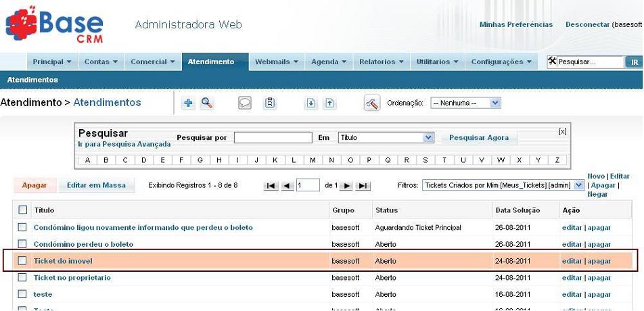Select checkbox for 'Condômino perdeu o boleto'
644x311 pixels.
click(22, 244)
